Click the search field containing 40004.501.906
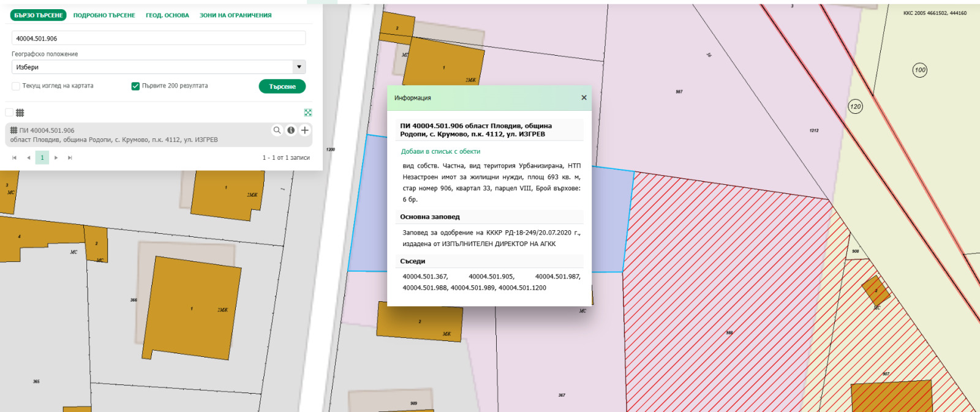The height and width of the screenshot is (412, 980). pyautogui.click(x=158, y=39)
